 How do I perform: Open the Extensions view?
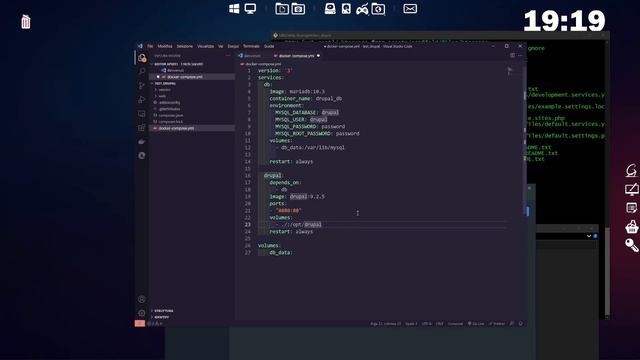click(x=142, y=128)
